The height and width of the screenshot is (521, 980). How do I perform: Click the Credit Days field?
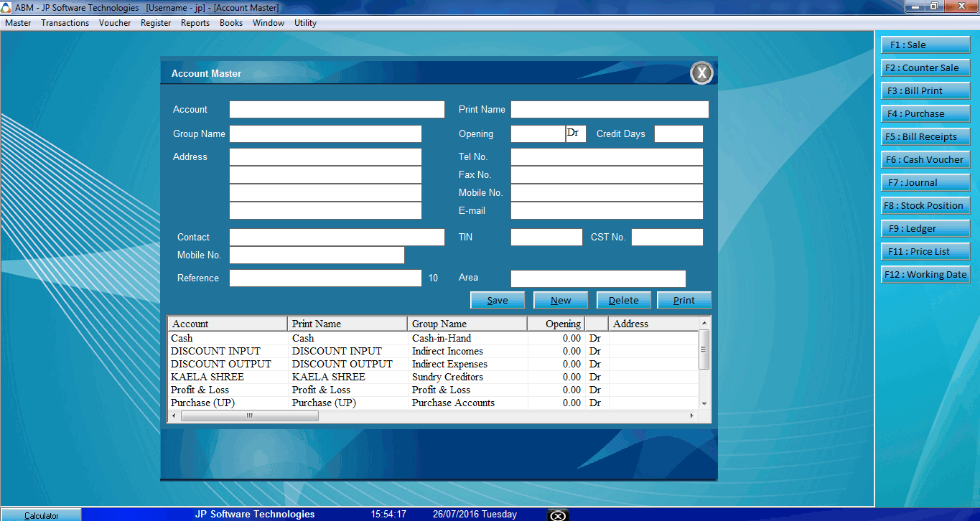click(x=678, y=133)
